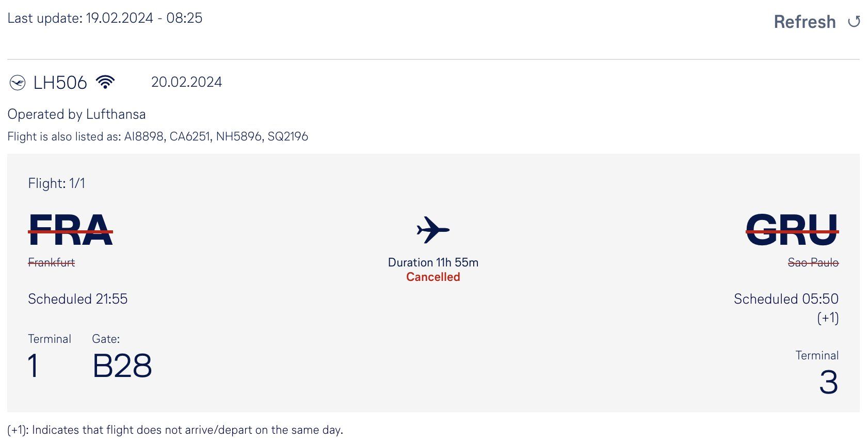
Task: Click the struck-through GRU airport code
Action: pyautogui.click(x=792, y=230)
